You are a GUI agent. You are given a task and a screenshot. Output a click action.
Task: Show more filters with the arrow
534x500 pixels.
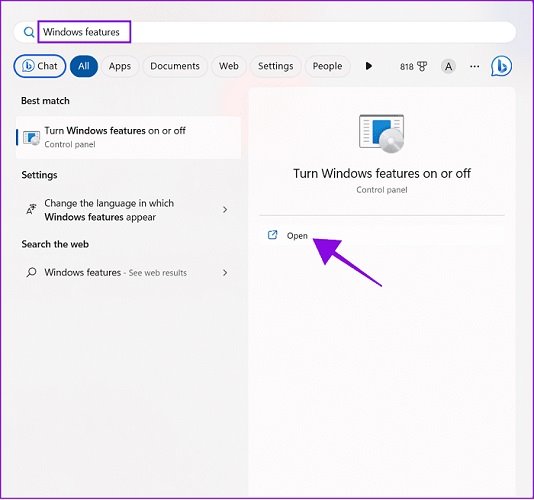coord(368,66)
